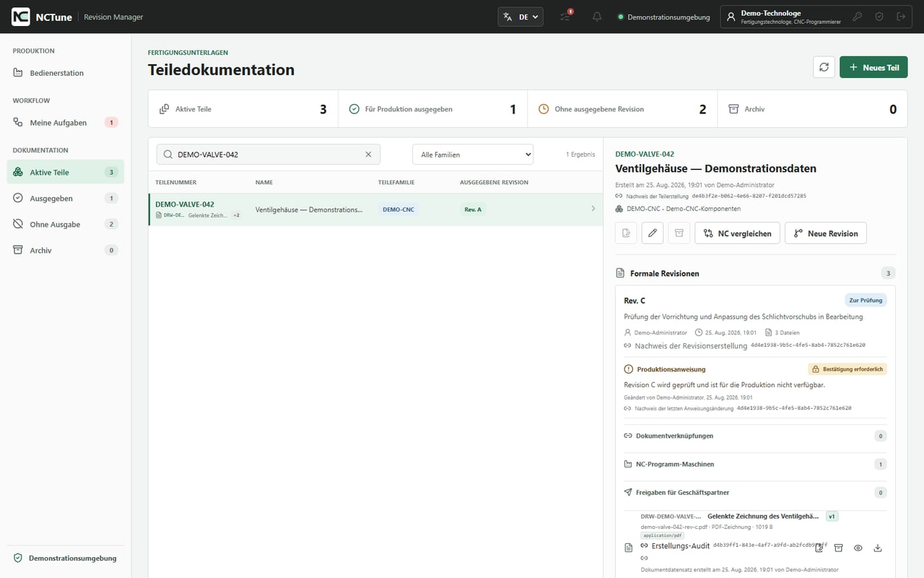The width and height of the screenshot is (924, 578).
Task: Select Archiv in the sidebar
Action: [x=66, y=250]
